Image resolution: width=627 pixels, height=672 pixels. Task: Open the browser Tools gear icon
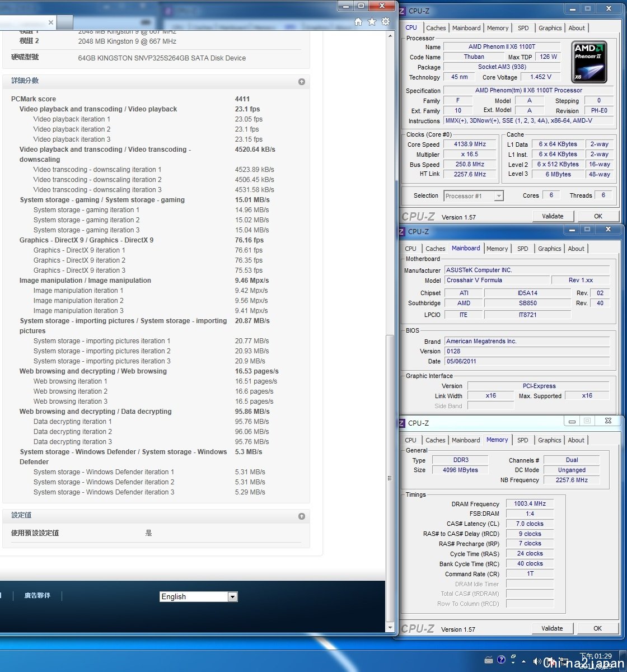385,22
